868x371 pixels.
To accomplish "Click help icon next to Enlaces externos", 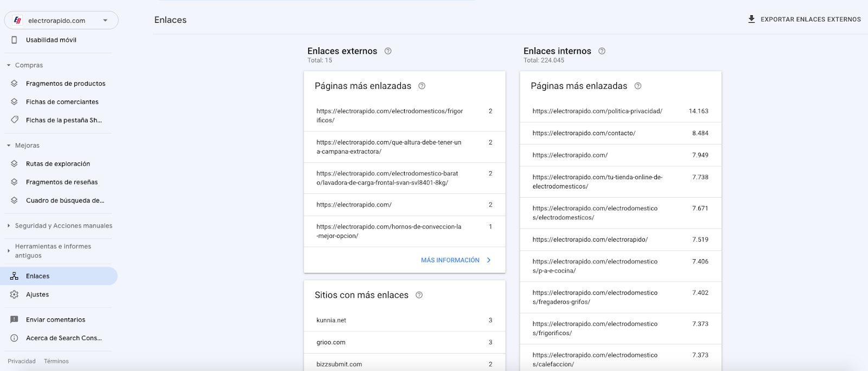I will point(388,51).
